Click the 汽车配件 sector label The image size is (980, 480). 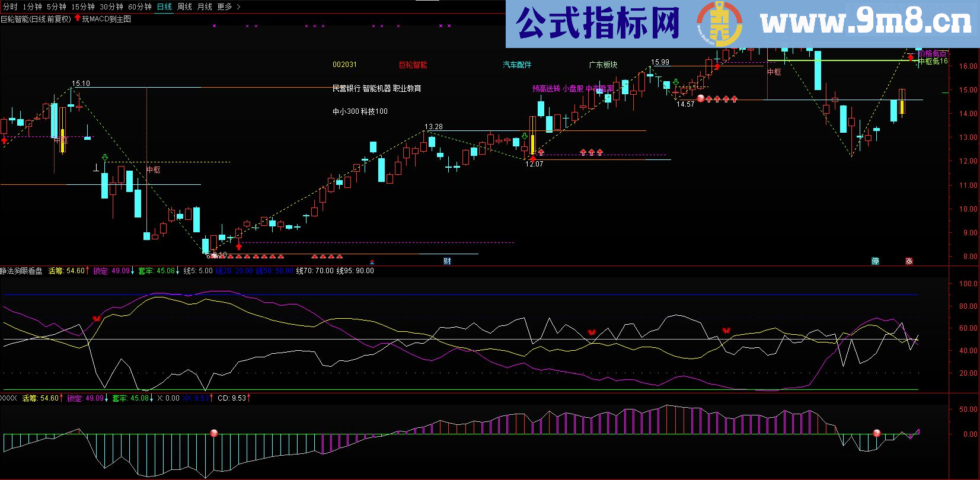517,65
